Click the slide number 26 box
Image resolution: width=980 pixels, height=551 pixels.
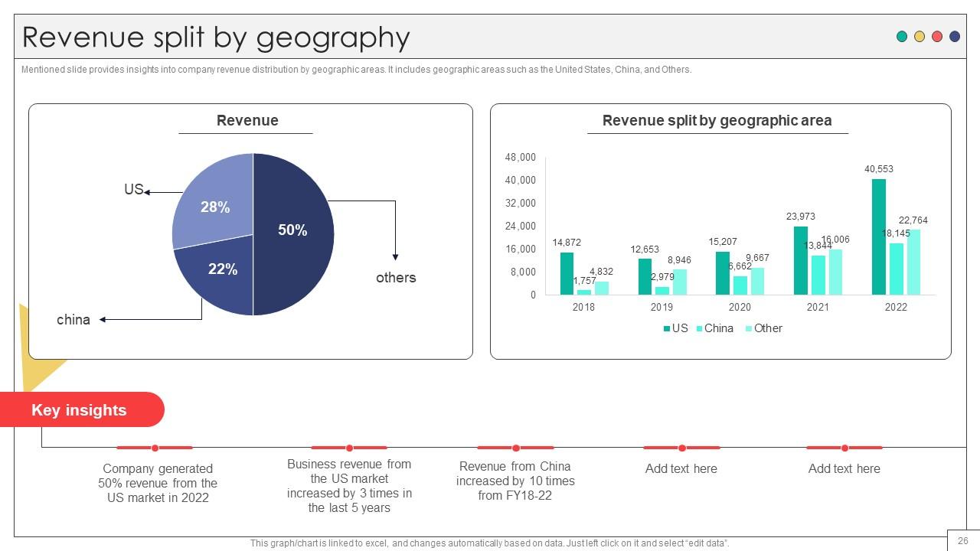pos(963,540)
